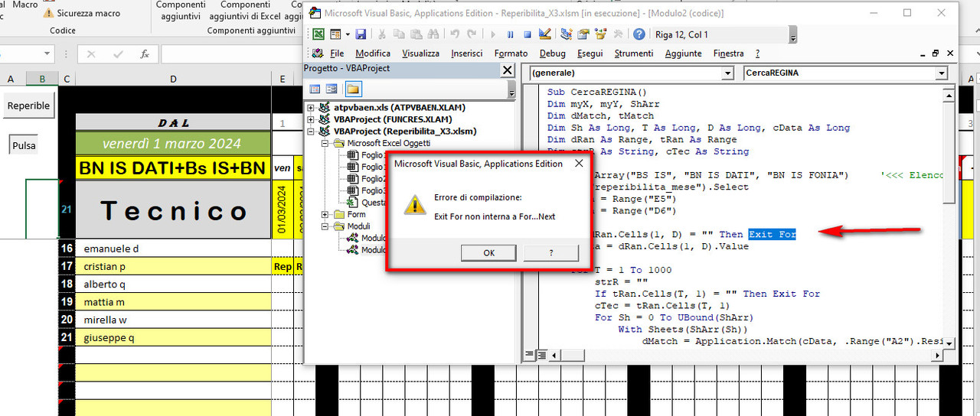
Task: Click the Break pause icon
Action: pyautogui.click(x=510, y=34)
